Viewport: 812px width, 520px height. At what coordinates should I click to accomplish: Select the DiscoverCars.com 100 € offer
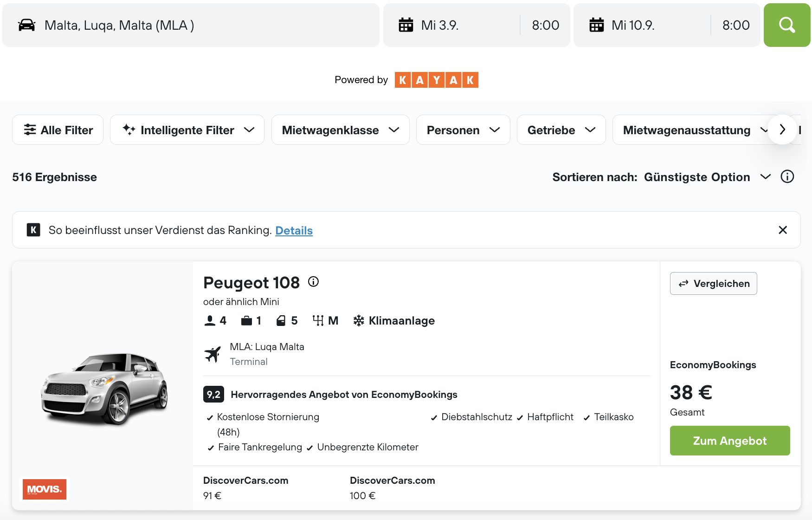[392, 488]
